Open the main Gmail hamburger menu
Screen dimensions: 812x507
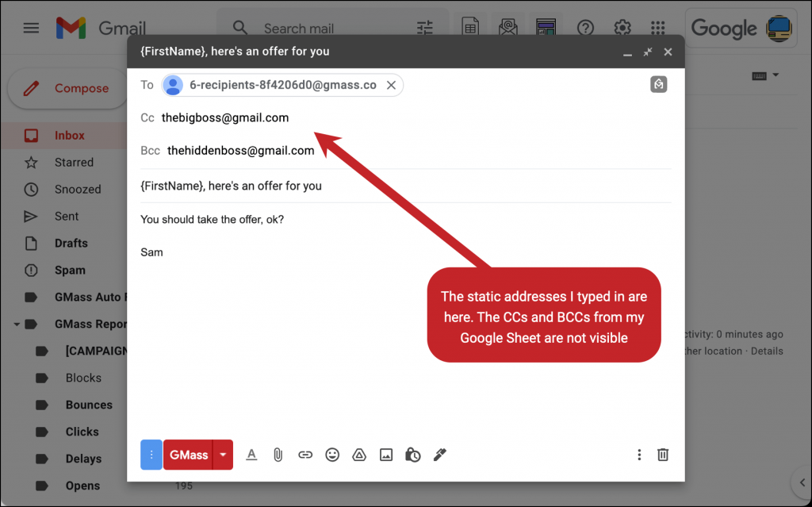(31, 28)
